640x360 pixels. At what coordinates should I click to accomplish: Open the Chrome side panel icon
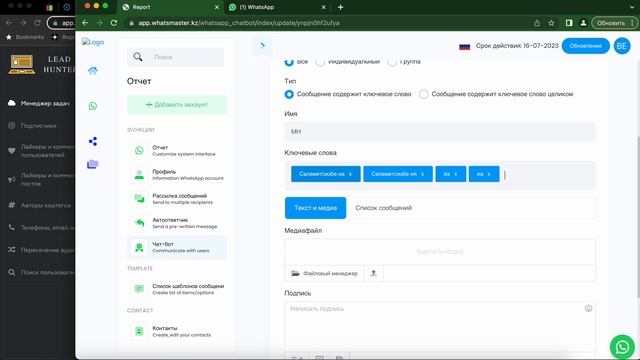click(x=569, y=23)
